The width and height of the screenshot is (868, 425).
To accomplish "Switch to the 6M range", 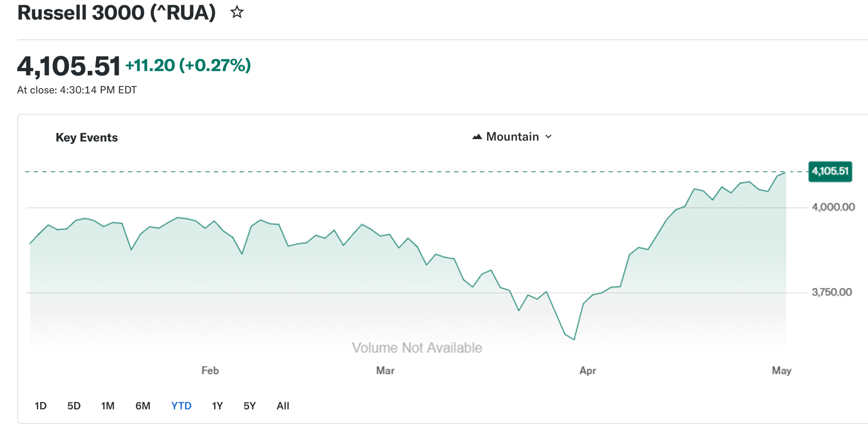I will tap(143, 406).
